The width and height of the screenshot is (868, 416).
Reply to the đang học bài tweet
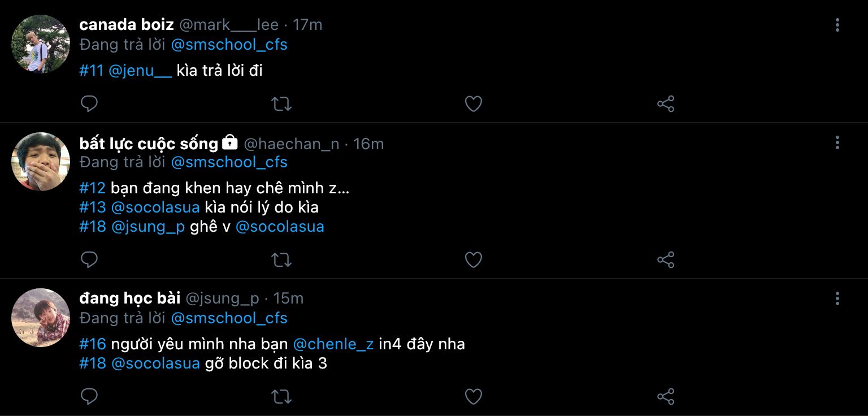pyautogui.click(x=89, y=396)
